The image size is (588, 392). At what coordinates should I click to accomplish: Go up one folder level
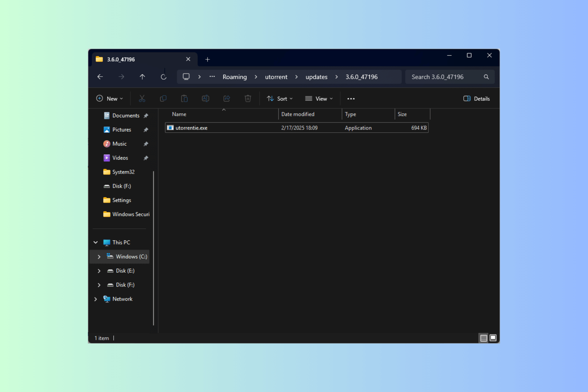click(142, 77)
